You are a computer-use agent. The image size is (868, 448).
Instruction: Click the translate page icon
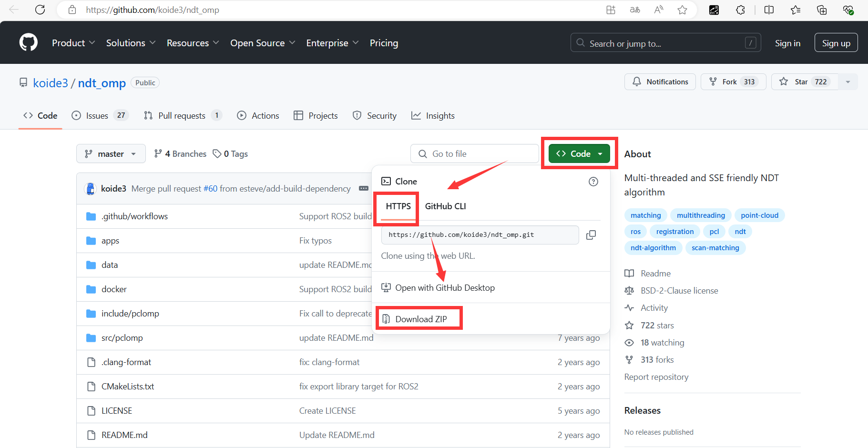point(635,10)
